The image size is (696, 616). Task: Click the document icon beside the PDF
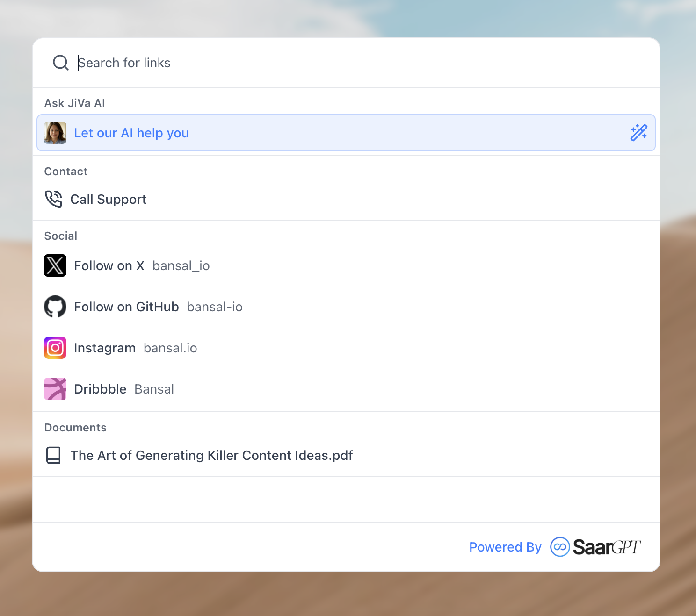53,455
